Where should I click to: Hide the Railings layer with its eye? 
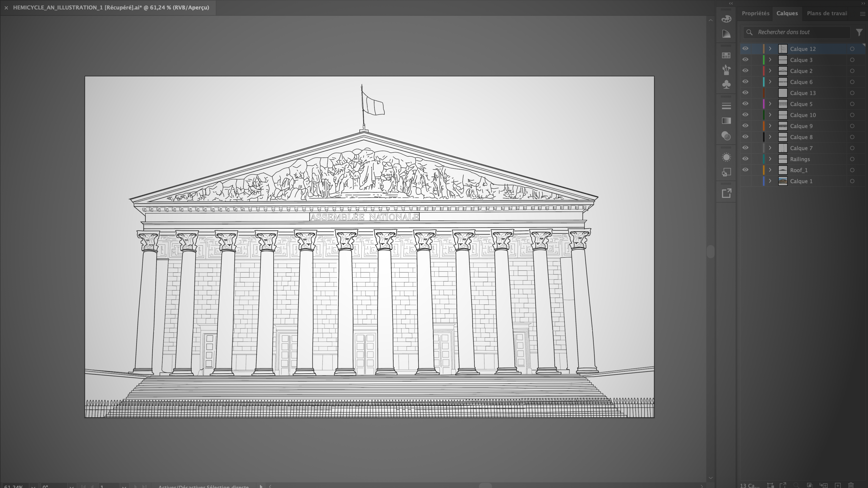tap(745, 159)
